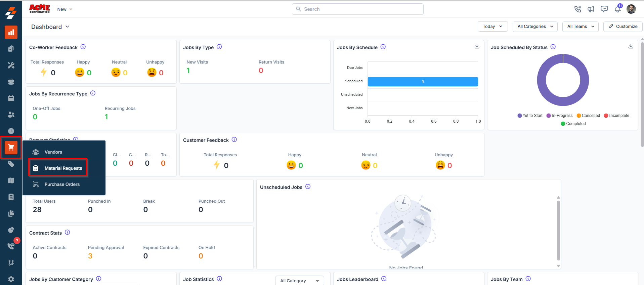
Task: Open the user profile avatar
Action: 631,9
